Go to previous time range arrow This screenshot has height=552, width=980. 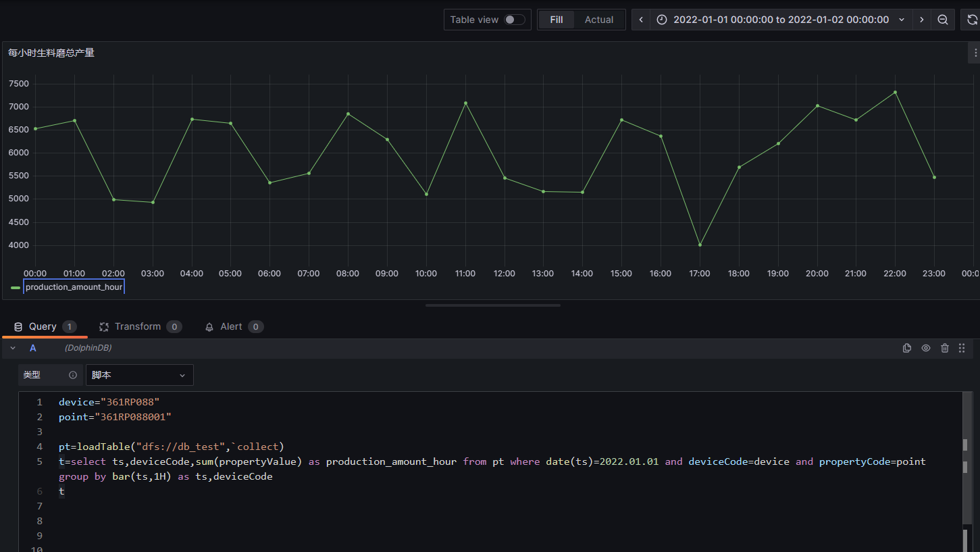641,20
